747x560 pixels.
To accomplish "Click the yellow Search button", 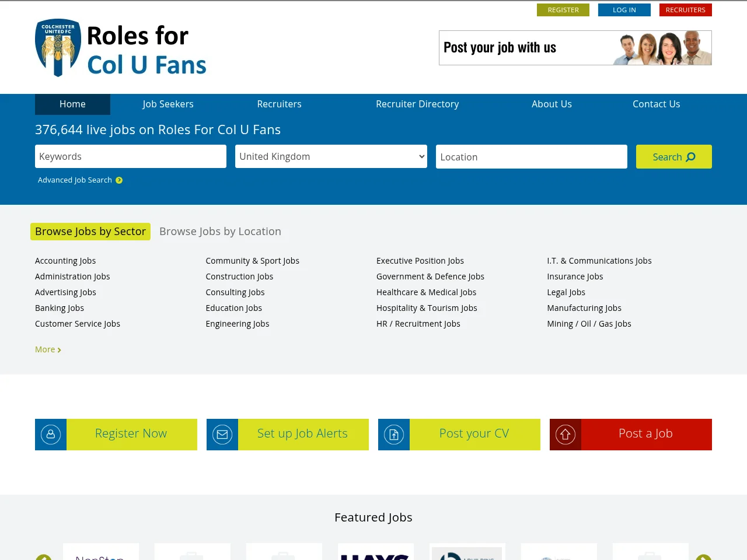I will click(674, 157).
